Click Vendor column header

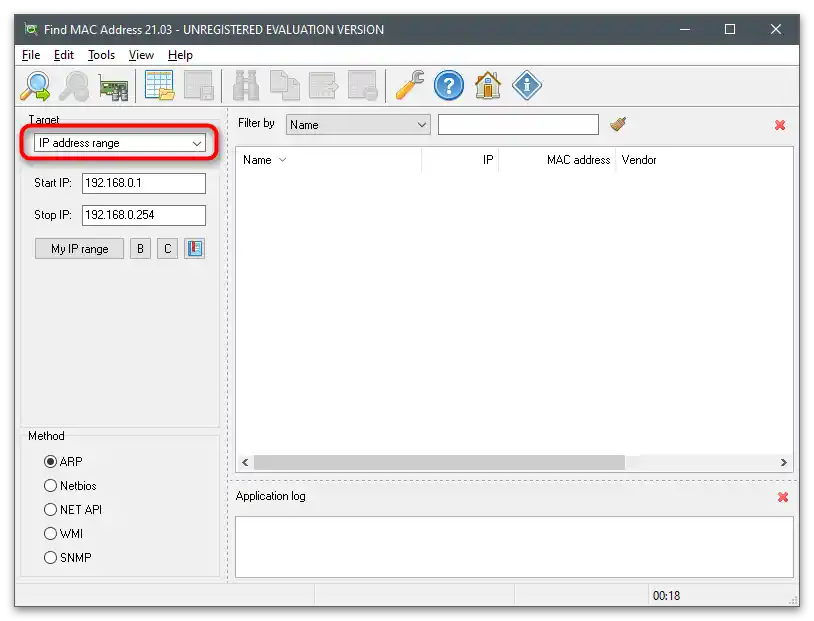704,160
